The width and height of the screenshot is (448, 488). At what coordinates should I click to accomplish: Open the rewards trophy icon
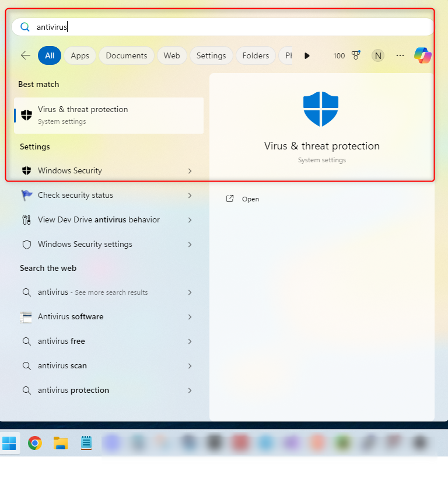356,55
